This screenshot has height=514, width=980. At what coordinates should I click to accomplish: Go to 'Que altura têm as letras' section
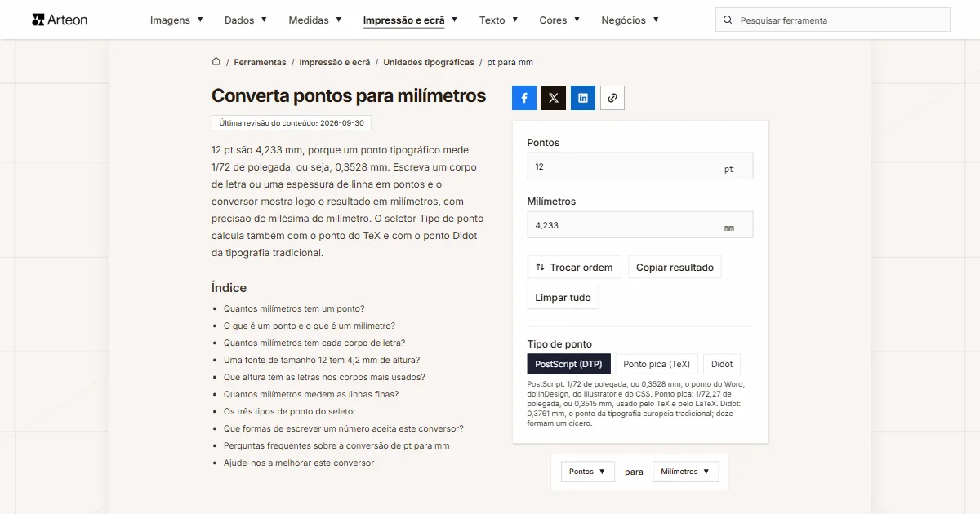click(324, 377)
